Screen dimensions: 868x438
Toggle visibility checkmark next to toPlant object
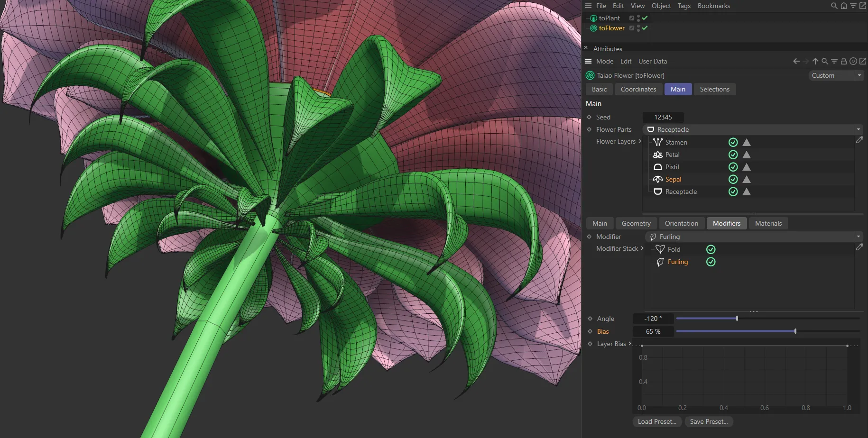645,18
